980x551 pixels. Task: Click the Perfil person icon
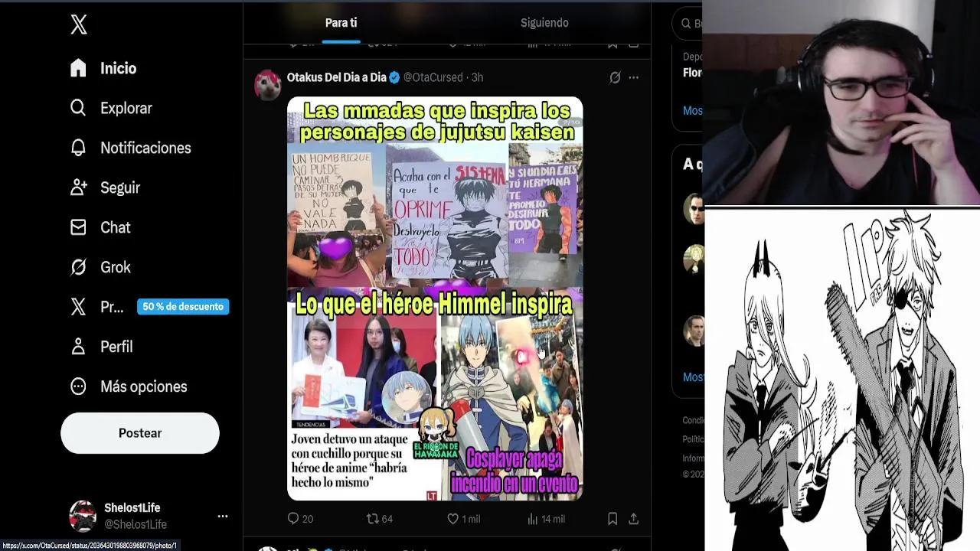point(78,347)
